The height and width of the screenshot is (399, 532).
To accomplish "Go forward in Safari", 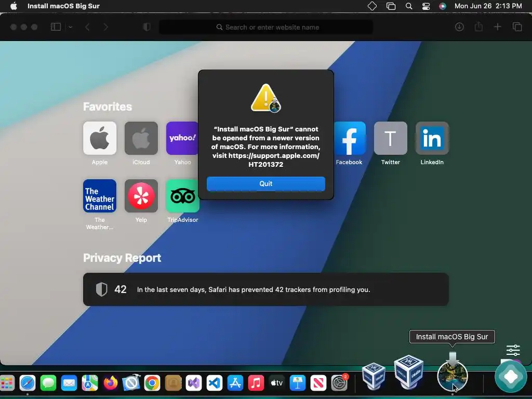I will click(105, 27).
